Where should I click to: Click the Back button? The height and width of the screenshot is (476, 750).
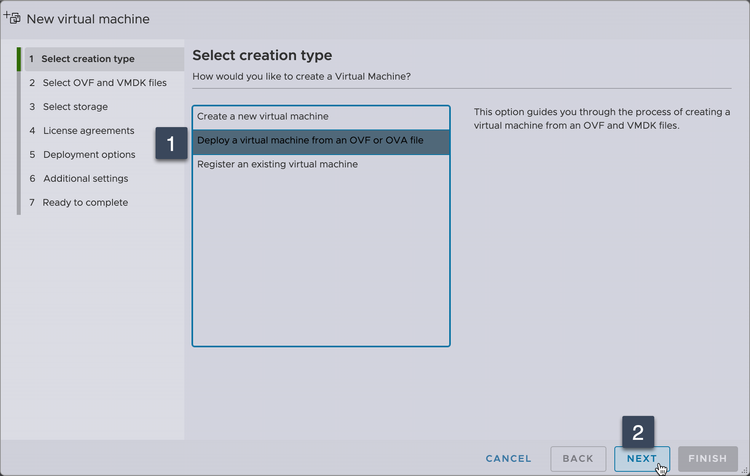click(578, 459)
